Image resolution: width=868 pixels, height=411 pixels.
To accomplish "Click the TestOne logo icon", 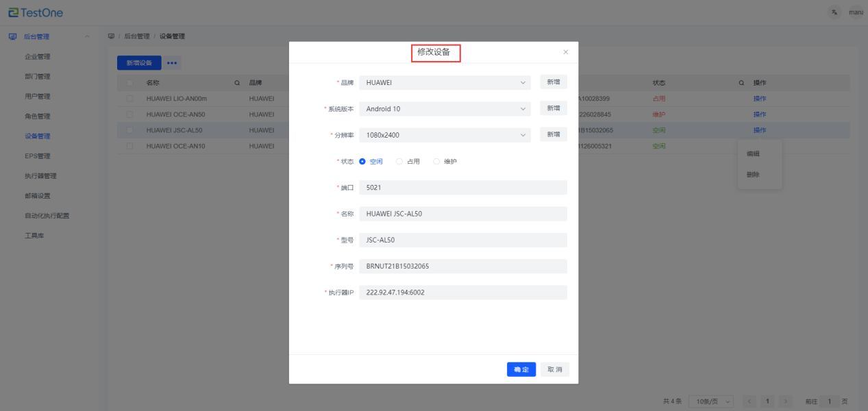I will click(x=14, y=12).
